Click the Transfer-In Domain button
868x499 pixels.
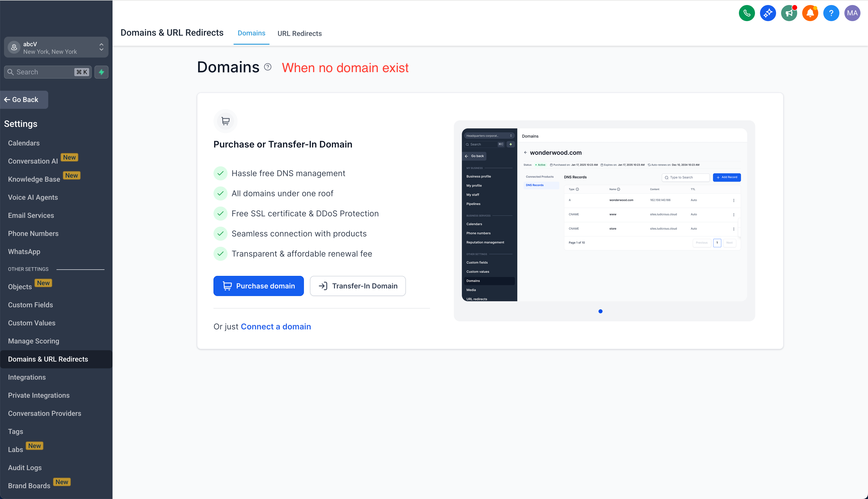[358, 286]
